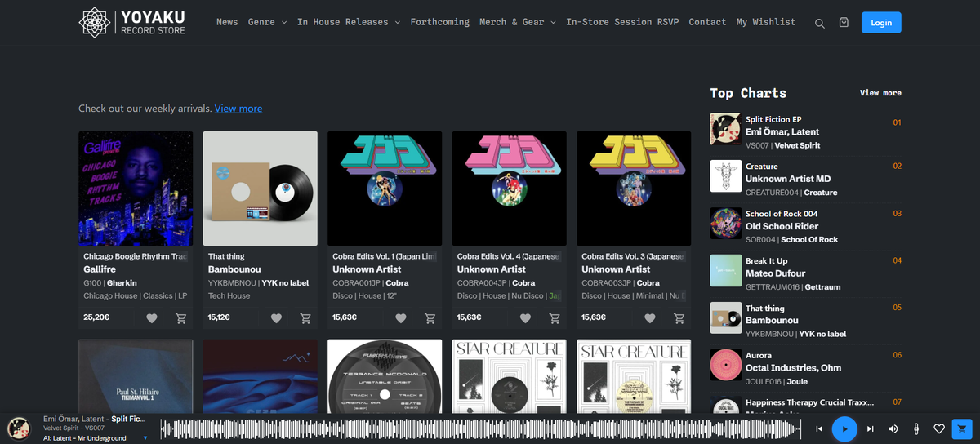The height and width of the screenshot is (444, 980).
Task: Click price 25,20€ on Gallifre card
Action: click(x=95, y=317)
